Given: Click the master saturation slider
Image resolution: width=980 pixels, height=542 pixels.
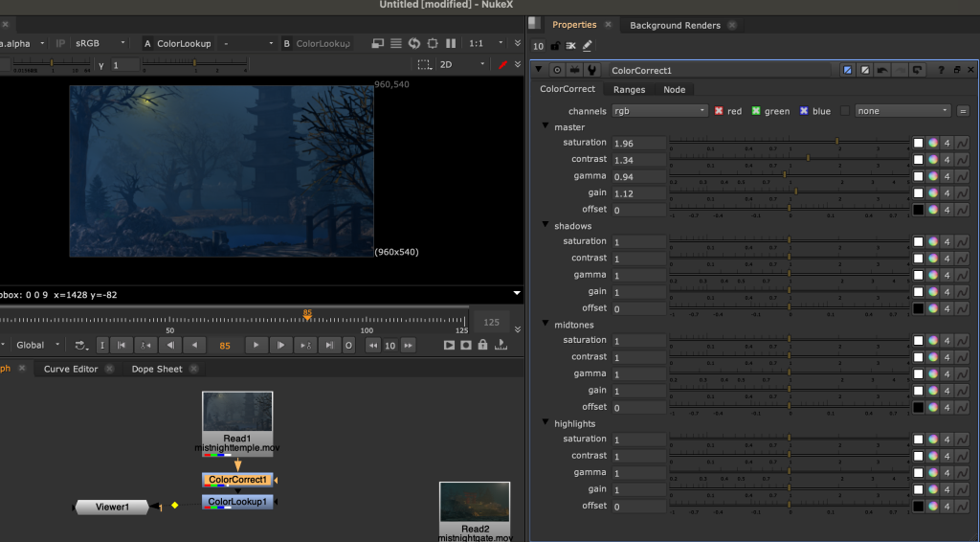Looking at the screenshot, I should pos(790,143).
